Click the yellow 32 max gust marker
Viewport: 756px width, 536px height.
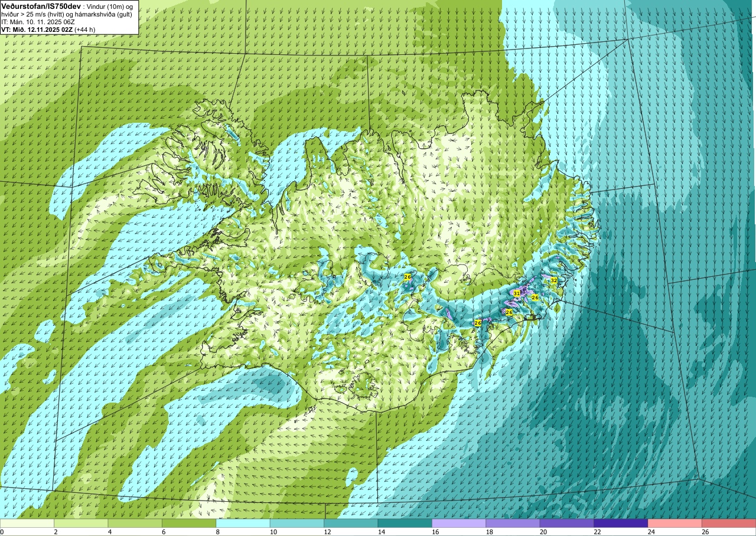tap(553, 280)
